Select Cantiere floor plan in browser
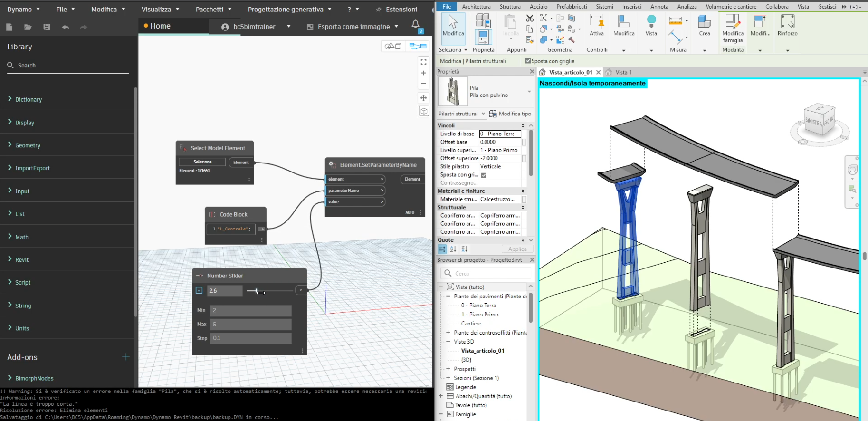868x421 pixels. click(x=471, y=324)
